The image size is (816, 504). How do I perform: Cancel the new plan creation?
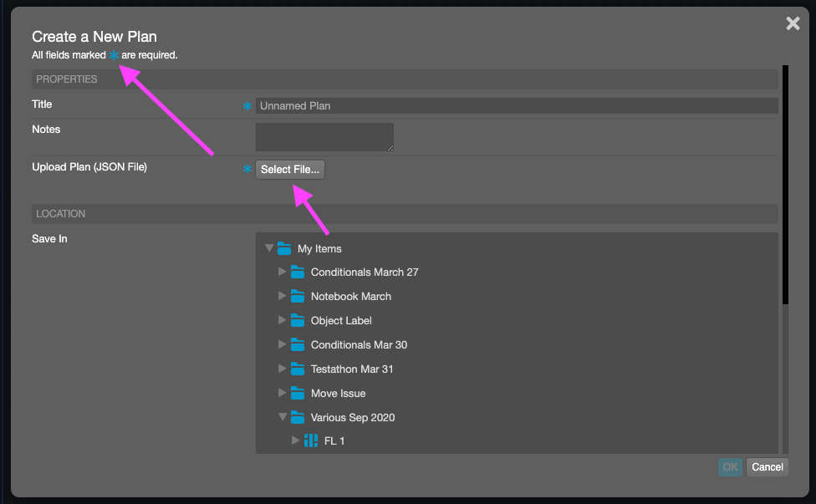pyautogui.click(x=767, y=467)
